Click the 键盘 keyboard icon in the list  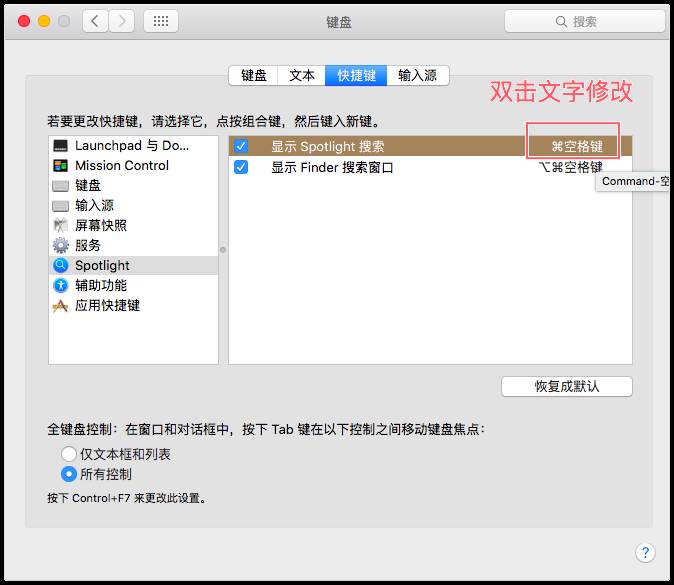tap(61, 186)
